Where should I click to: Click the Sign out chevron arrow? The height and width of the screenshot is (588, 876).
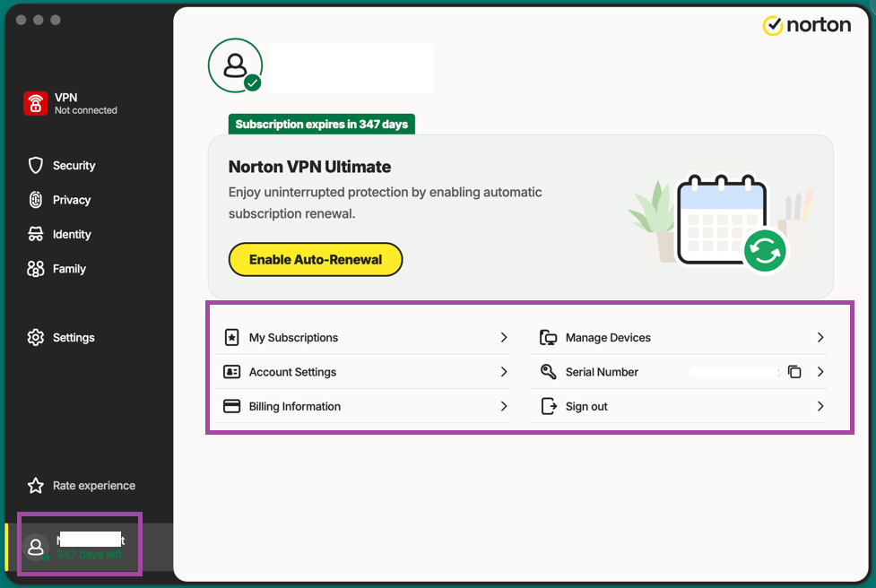[x=820, y=406]
